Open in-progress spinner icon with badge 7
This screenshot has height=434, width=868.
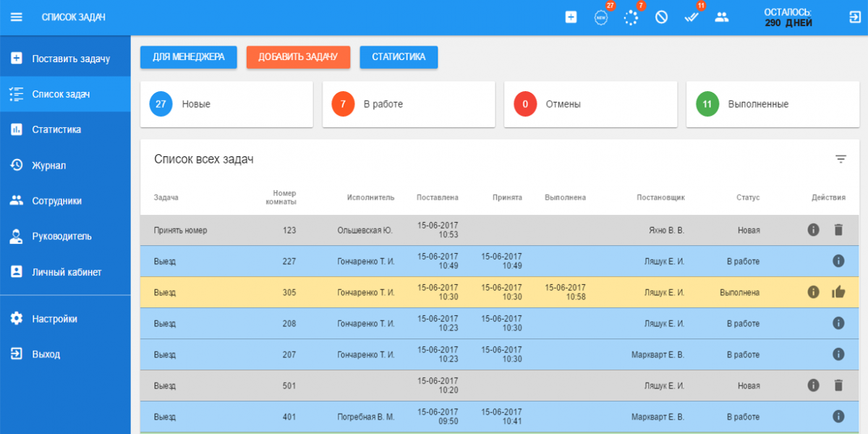[631, 17]
